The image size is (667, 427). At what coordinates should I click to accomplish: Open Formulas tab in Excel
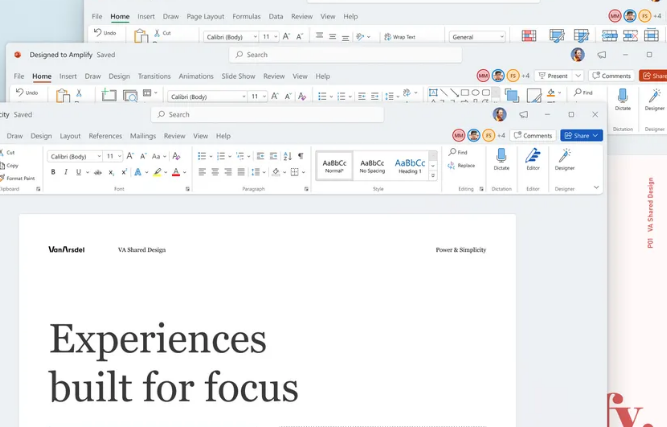[246, 17]
